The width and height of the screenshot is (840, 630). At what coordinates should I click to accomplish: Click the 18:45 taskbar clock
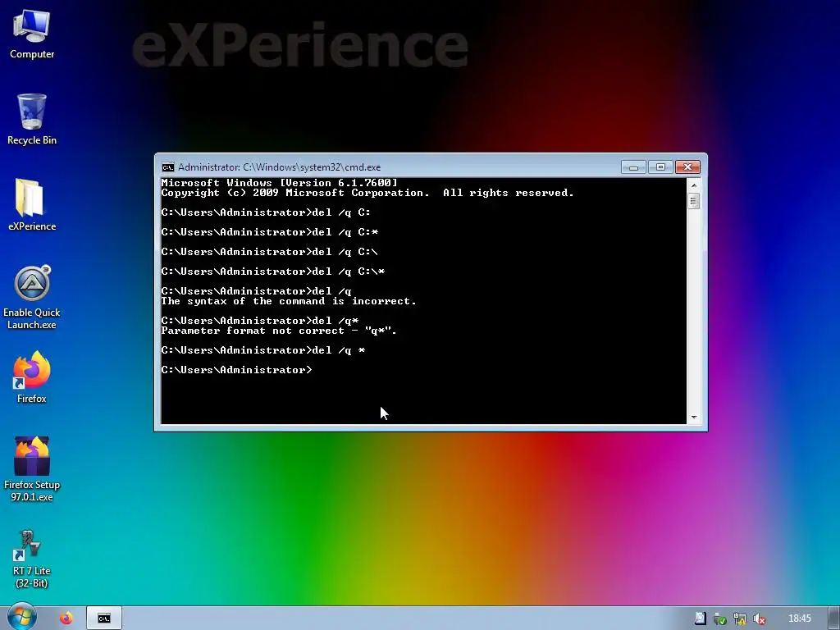point(799,619)
